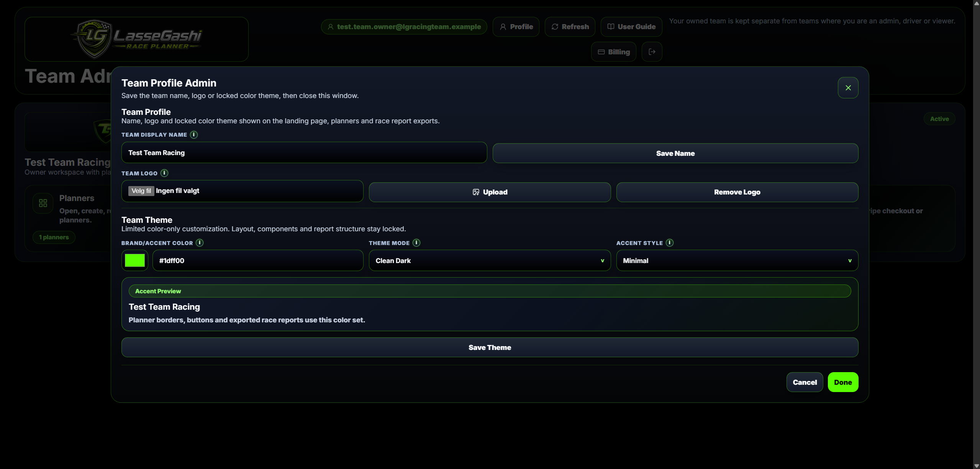This screenshot has width=980, height=469.
Task: Click the Brand/Accent Color info icon
Action: [200, 243]
